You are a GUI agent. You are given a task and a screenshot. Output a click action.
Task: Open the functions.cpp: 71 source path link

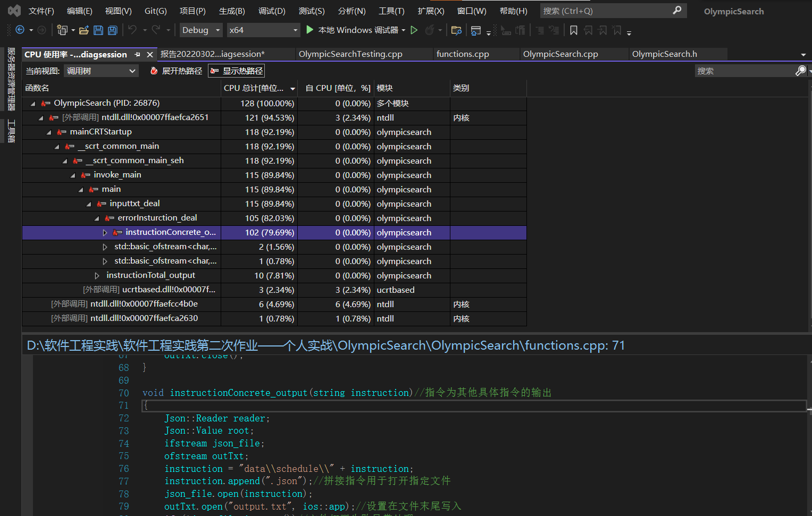pyautogui.click(x=325, y=345)
